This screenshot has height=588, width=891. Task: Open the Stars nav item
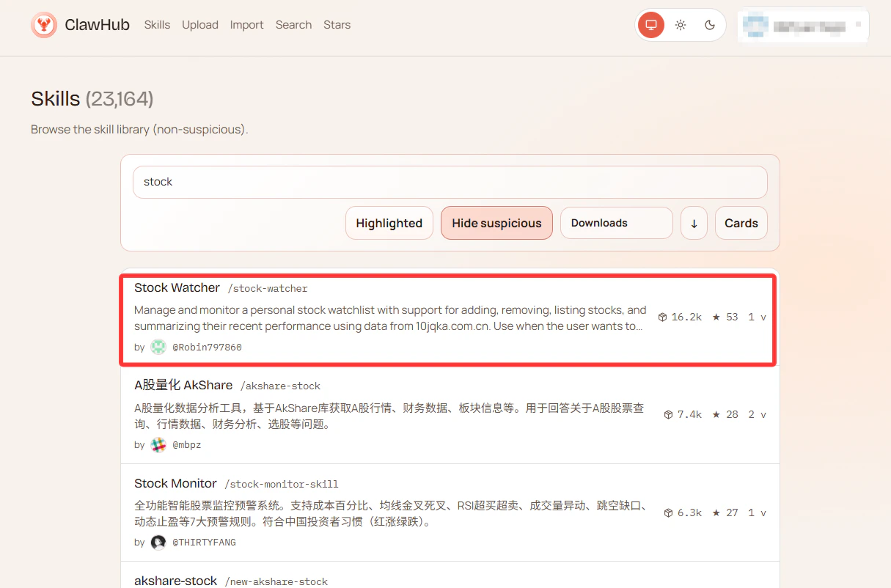337,25
